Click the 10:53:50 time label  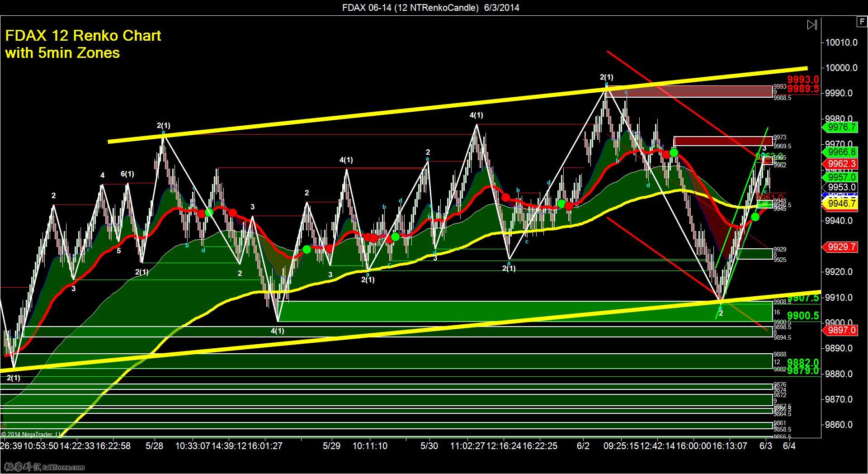coord(41,446)
